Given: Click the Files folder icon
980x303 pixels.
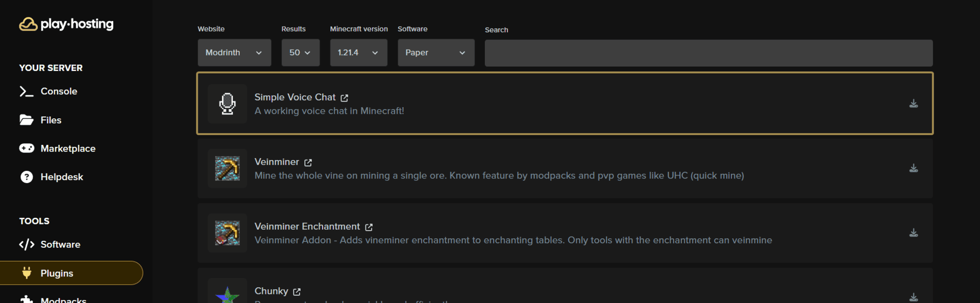Looking at the screenshot, I should (27, 120).
